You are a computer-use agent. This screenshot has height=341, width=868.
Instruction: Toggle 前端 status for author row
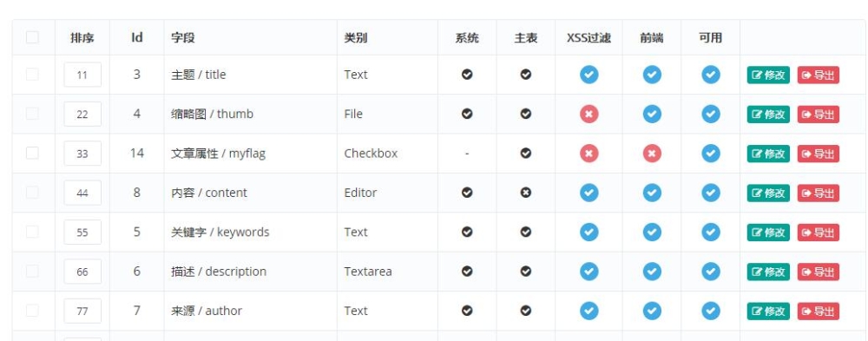(652, 311)
